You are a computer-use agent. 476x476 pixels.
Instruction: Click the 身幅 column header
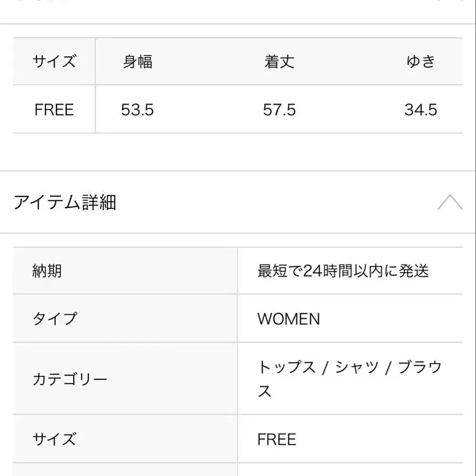point(138,62)
